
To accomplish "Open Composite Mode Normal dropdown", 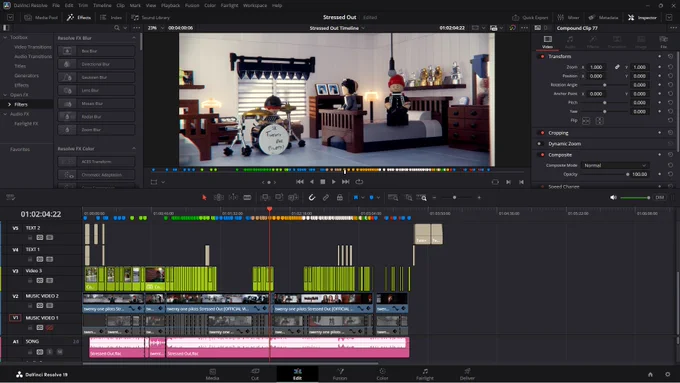I will (x=615, y=165).
